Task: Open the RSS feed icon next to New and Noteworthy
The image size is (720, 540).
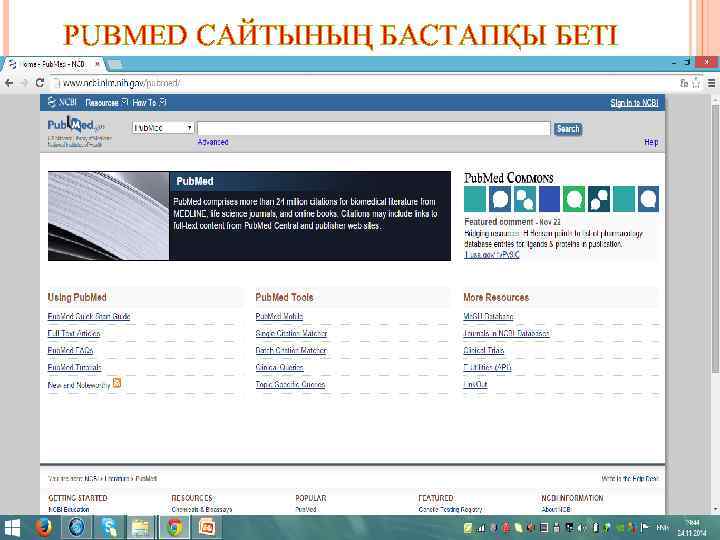Action: [x=117, y=382]
